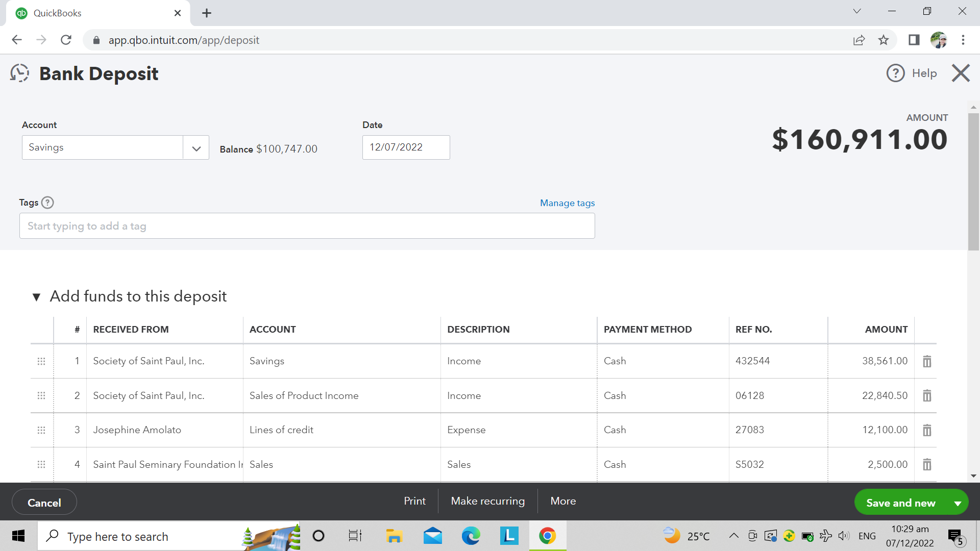Click Windows taskbar search box

point(168,536)
